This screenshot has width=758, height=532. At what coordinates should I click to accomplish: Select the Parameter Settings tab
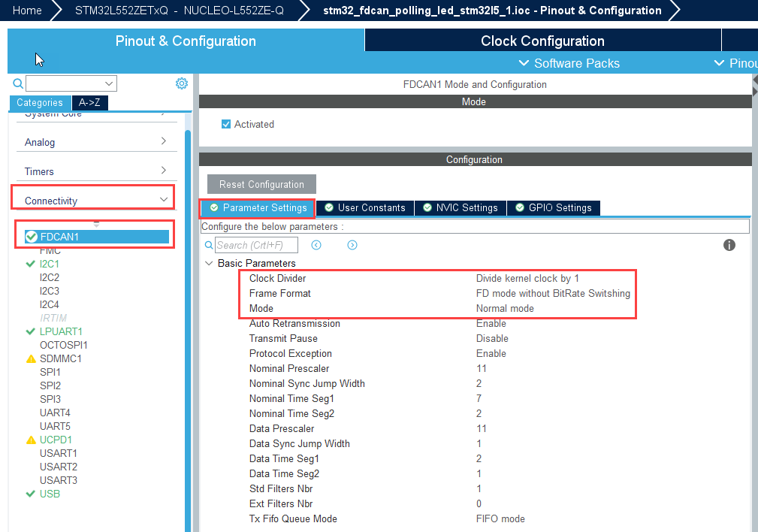258,208
